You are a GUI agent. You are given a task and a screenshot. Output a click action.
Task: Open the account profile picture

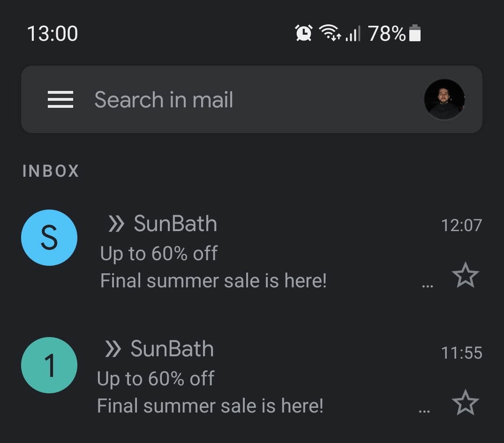tap(444, 99)
